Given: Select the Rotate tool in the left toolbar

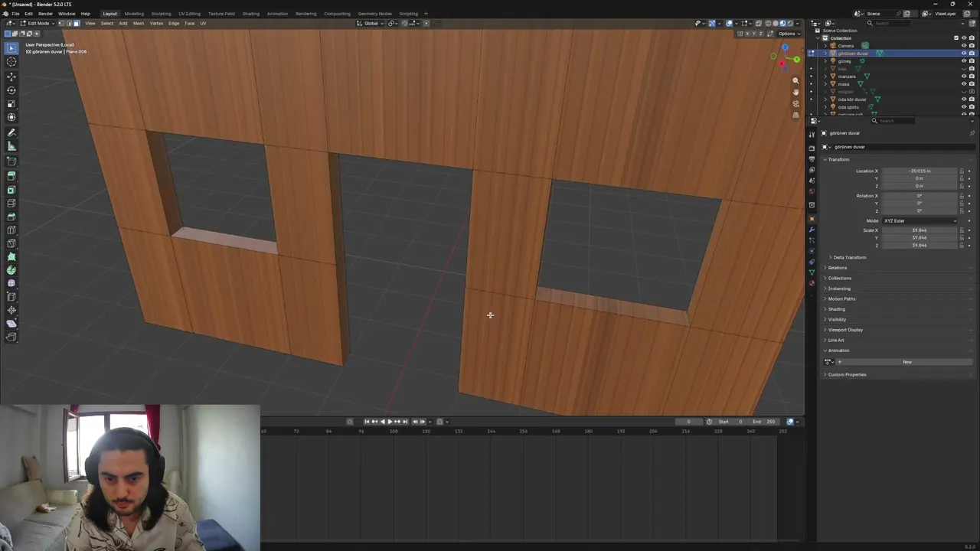Looking at the screenshot, I should click(x=11, y=90).
